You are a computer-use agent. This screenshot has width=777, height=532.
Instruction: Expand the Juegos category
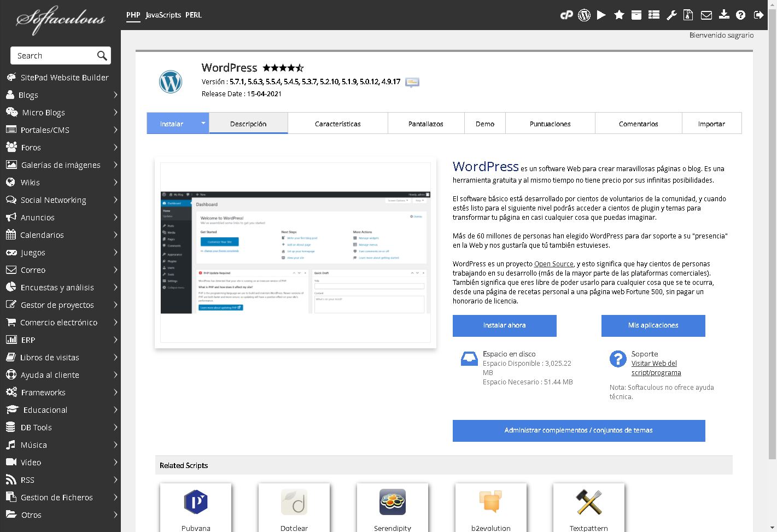point(60,253)
